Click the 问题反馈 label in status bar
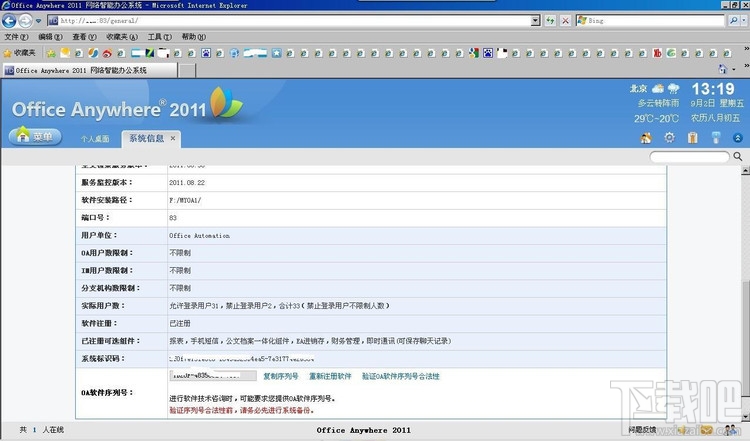The image size is (750, 441). pyautogui.click(x=642, y=430)
